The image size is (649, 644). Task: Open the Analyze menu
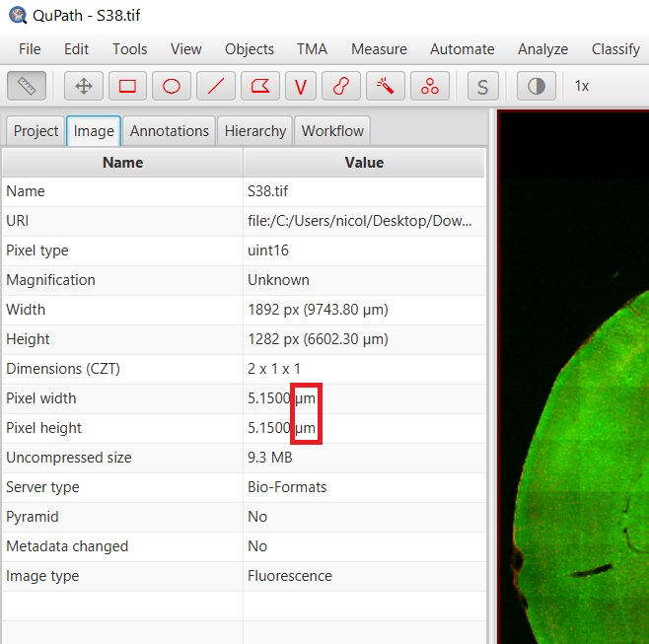(542, 49)
